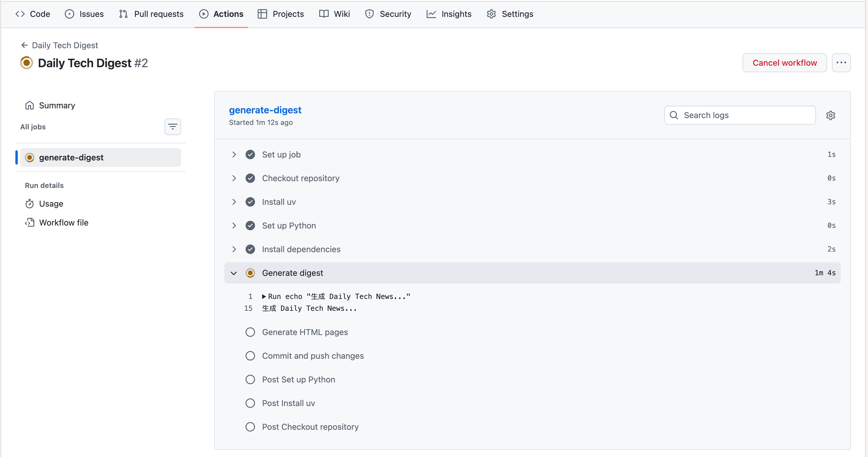Open log settings gear icon
This screenshot has width=868, height=457.
click(830, 115)
